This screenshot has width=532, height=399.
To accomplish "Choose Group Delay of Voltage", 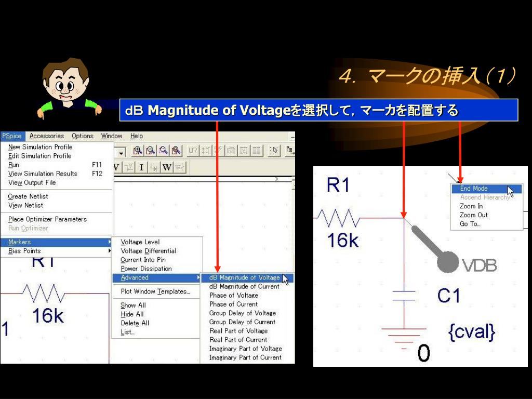I will [x=247, y=313].
